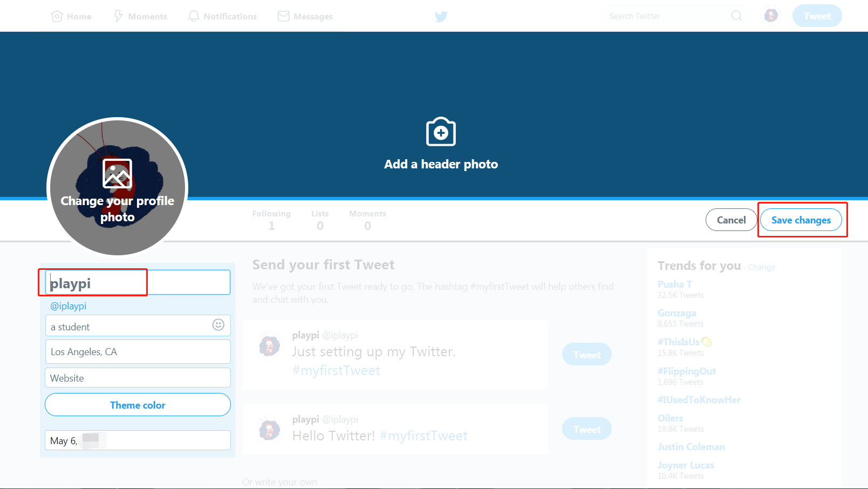Image resolution: width=868 pixels, height=489 pixels.
Task: Open the profile avatar menu in top bar
Action: click(771, 16)
